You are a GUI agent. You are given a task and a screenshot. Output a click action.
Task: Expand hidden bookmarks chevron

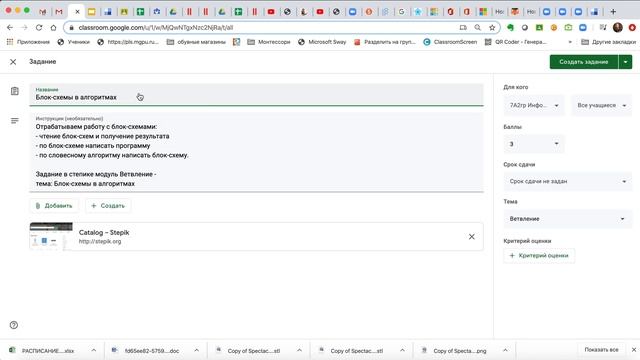[570, 42]
